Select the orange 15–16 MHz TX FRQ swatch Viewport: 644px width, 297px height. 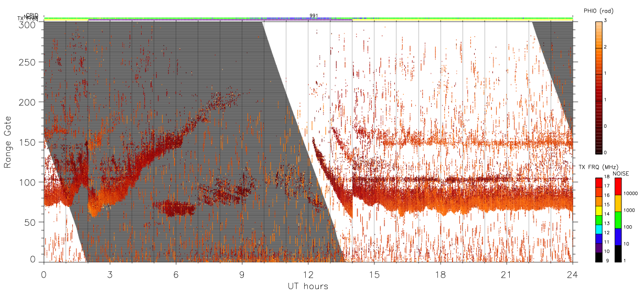click(599, 201)
